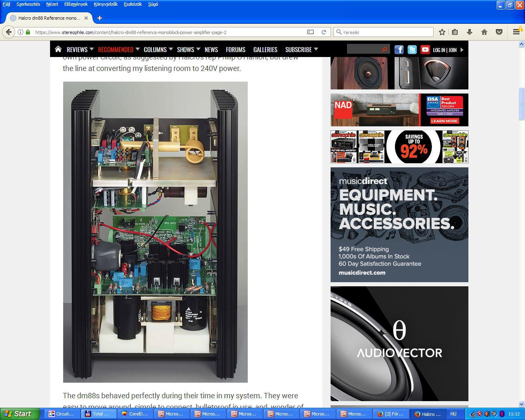The image size is (525, 420).
Task: Open the Audiovector speaker advertisement
Action: (399, 344)
